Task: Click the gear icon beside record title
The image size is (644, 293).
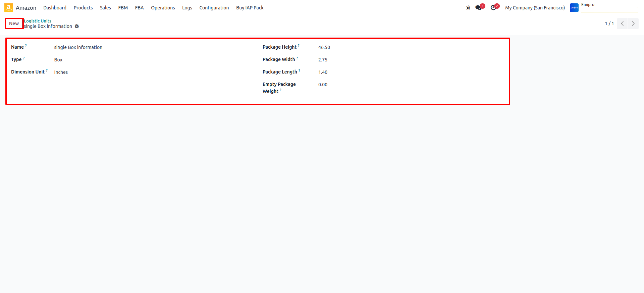Action: pyautogui.click(x=77, y=26)
